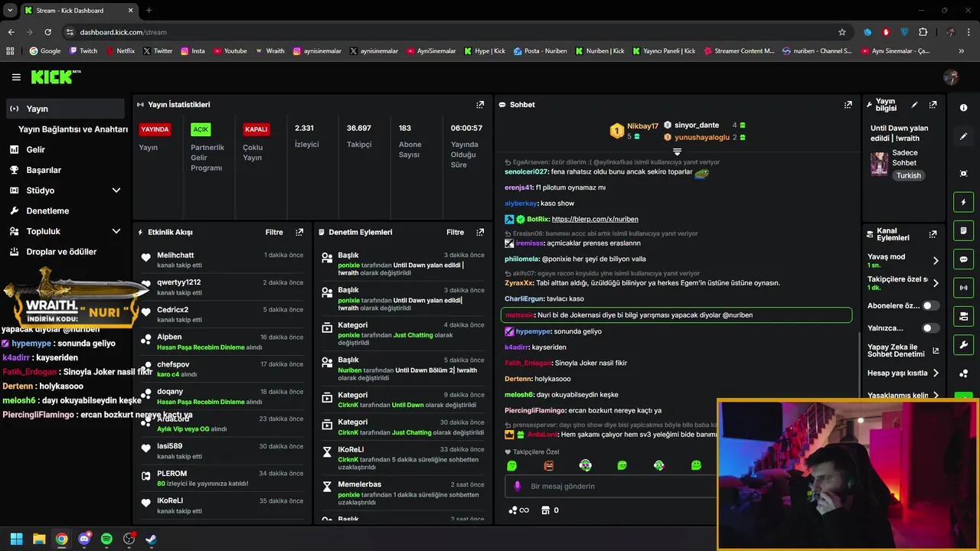
Task: Open the profile avatar menu
Action: [951, 77]
